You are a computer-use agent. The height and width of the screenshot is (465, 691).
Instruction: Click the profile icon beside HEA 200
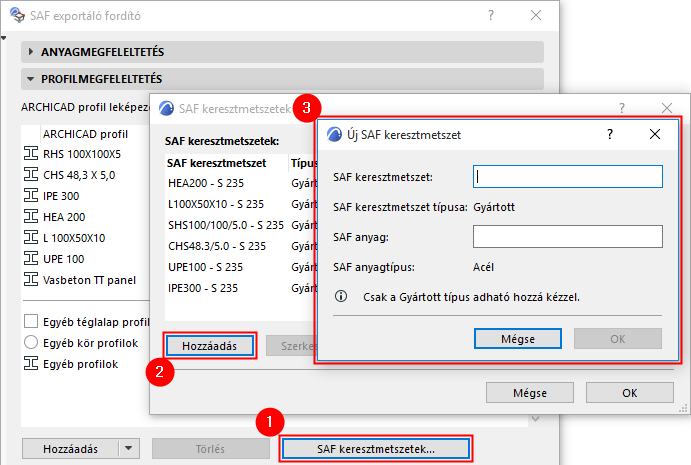pos(31,217)
